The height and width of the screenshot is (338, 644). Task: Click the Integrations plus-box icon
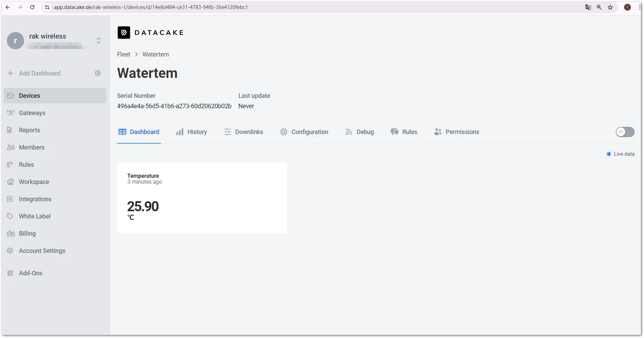(x=10, y=199)
